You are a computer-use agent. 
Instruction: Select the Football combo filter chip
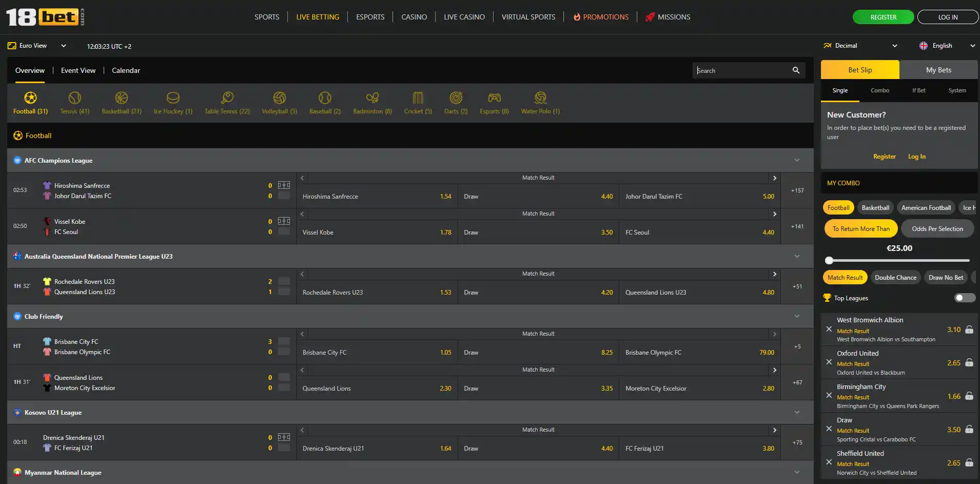coord(838,208)
